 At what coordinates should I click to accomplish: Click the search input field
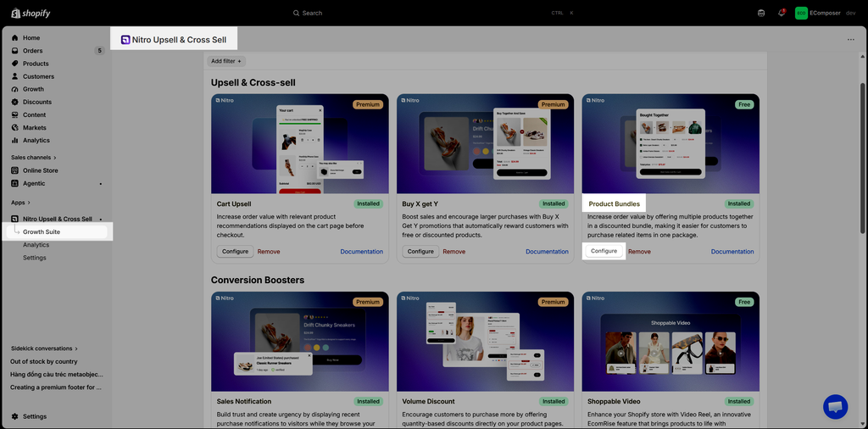tap(431, 13)
